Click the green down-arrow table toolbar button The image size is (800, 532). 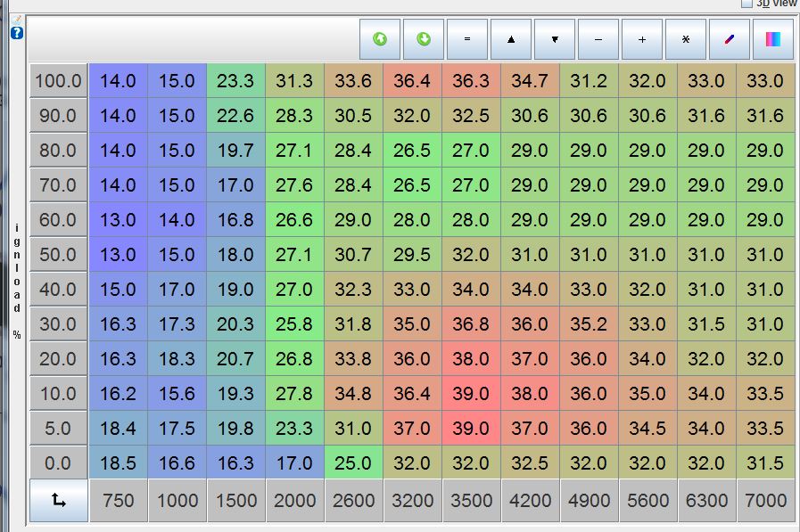[x=424, y=39]
